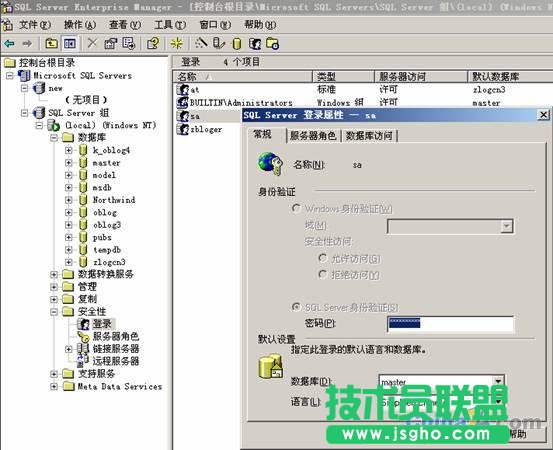553x450 pixels.
Task: Click the 远程服务器 icon in tree
Action: coord(84,361)
